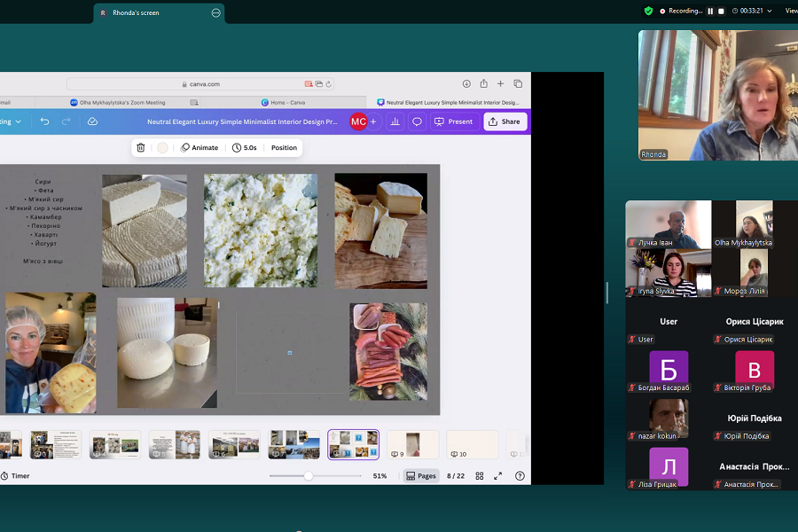The height and width of the screenshot is (532, 798).
Task: Open the 5.0s page duration setting
Action: point(244,148)
